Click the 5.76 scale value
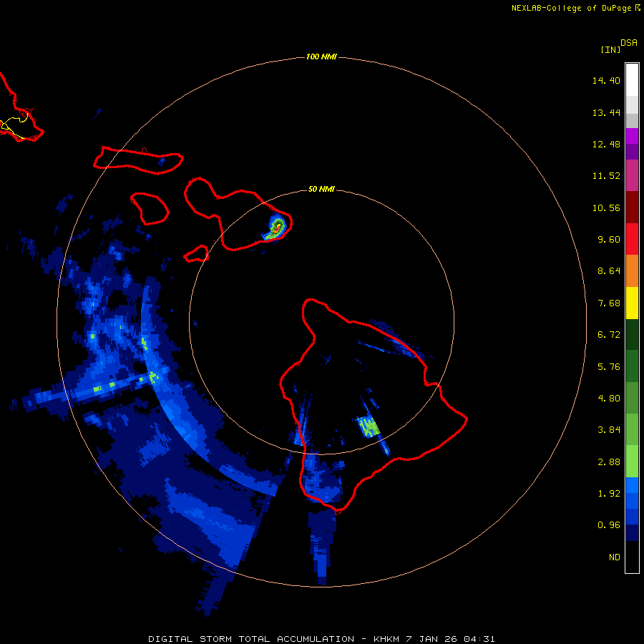 click(x=609, y=366)
